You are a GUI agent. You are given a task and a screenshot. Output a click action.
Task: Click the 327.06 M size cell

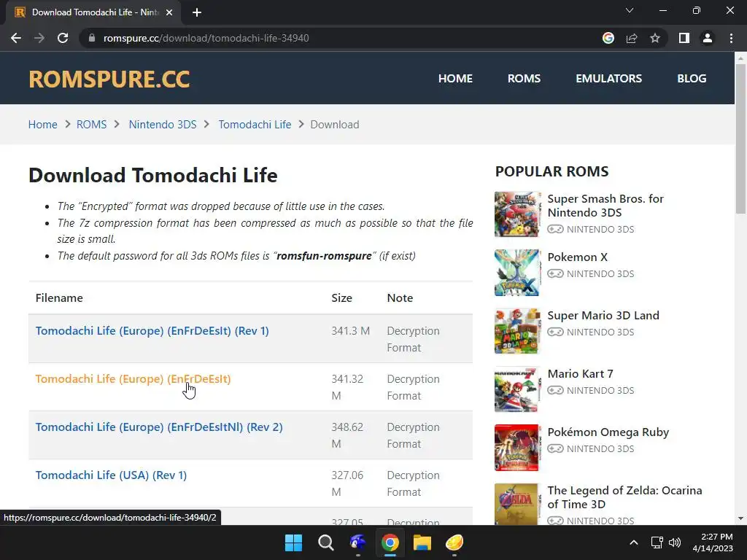coord(347,483)
